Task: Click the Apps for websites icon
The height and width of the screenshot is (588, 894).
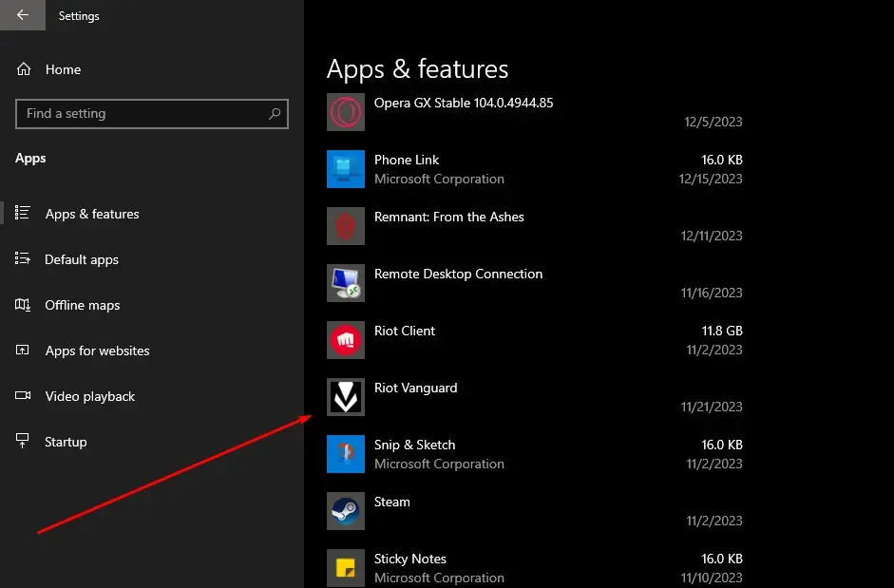Action: click(22, 350)
